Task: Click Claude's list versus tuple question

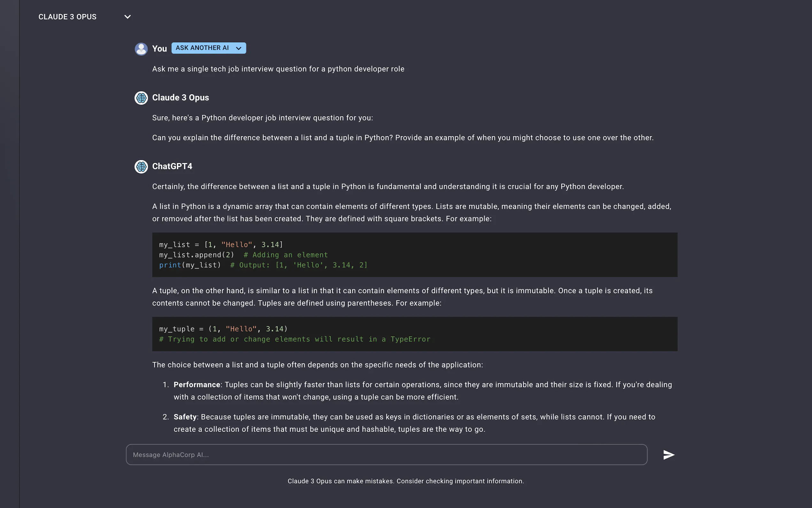Action: point(402,138)
